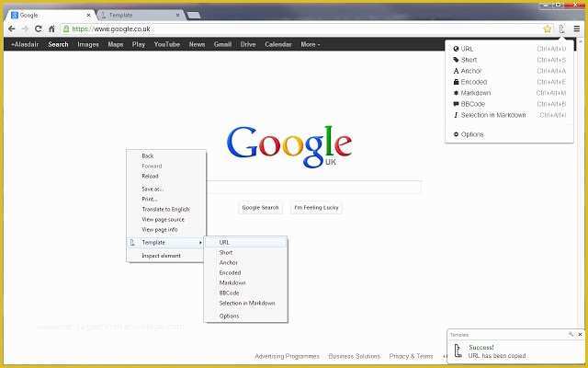
Task: Open Gmail in the Google bar
Action: pos(222,44)
